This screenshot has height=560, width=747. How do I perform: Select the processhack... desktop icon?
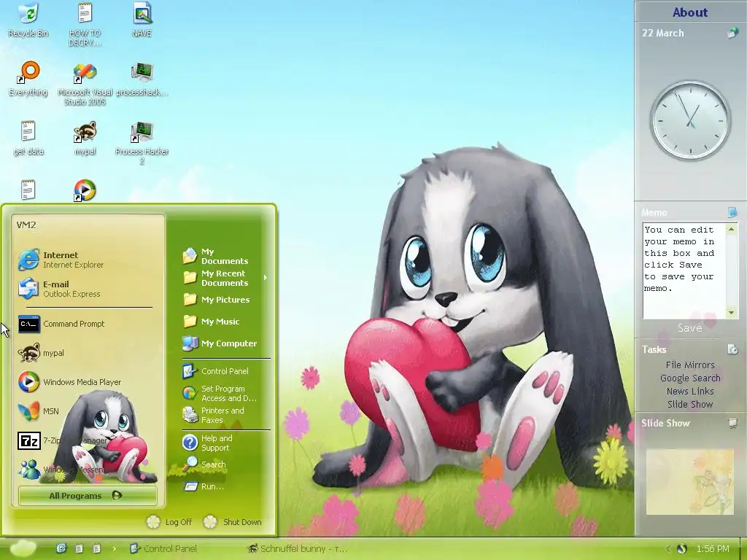click(142, 79)
